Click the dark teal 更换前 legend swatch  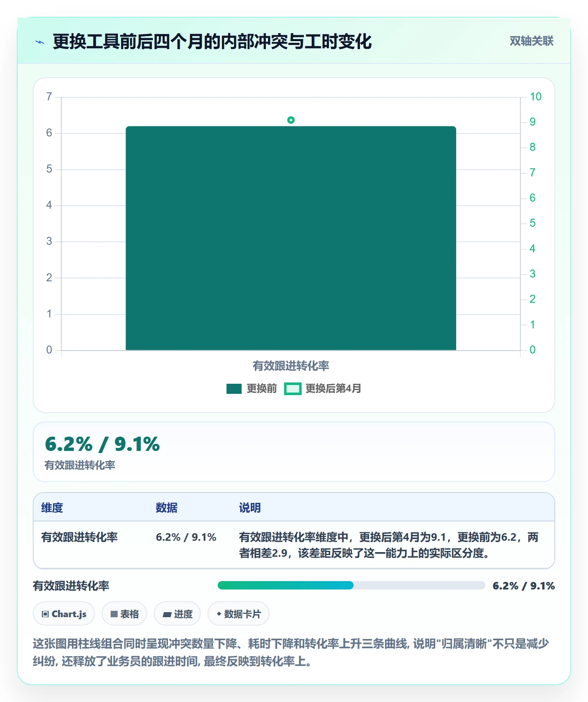(234, 389)
